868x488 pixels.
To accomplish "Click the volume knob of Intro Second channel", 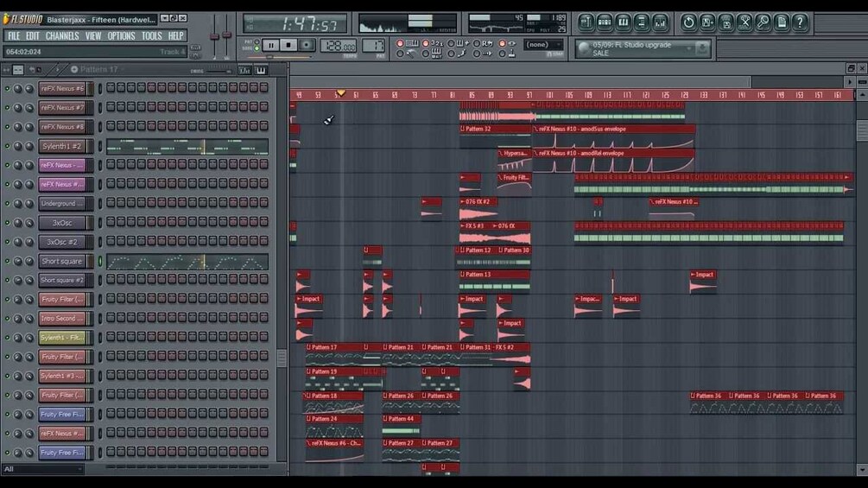I will pos(29,319).
